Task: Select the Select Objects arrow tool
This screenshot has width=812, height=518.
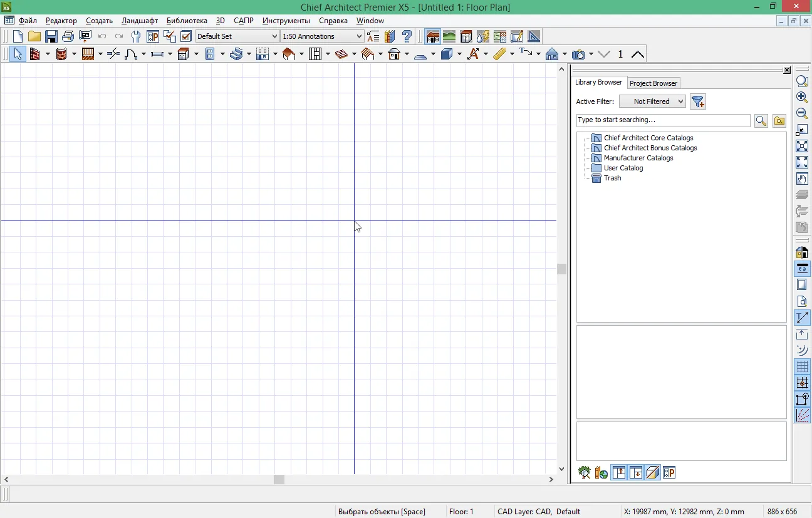Action: (18, 54)
